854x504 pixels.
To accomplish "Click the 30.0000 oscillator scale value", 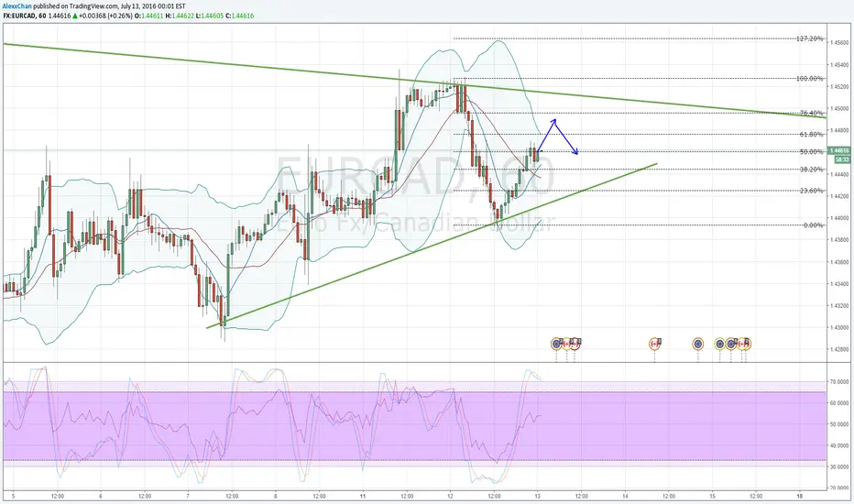I will tap(840, 467).
